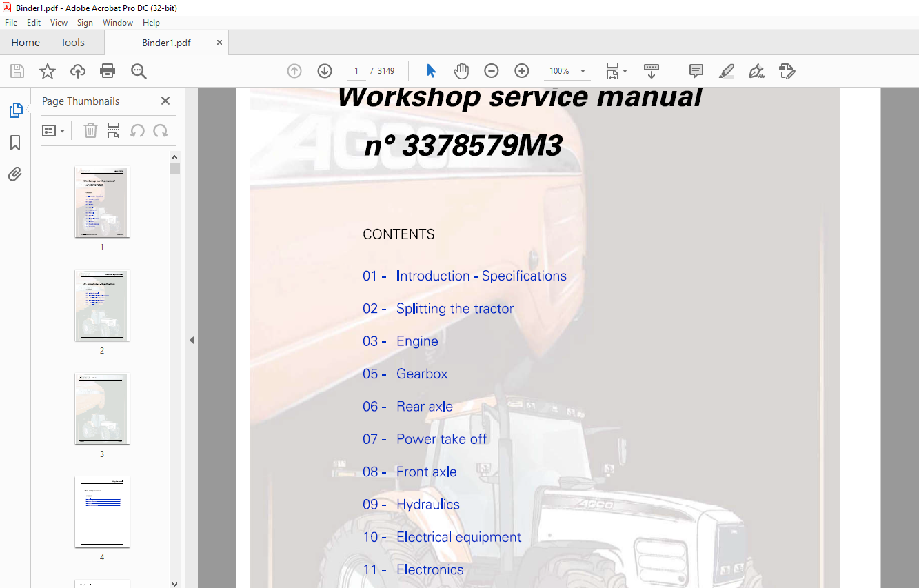Screen dimensions: 919x588
Task: Open the File menu
Action: coord(11,23)
